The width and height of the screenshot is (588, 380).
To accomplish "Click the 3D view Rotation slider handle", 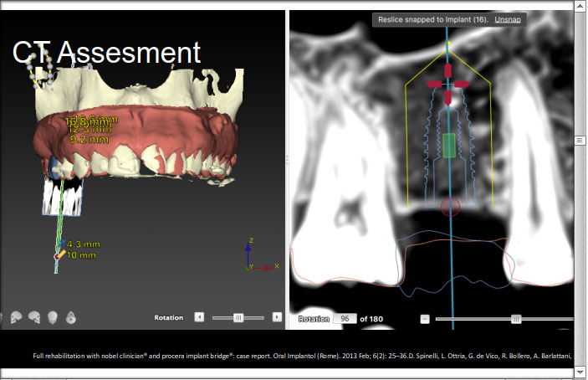I will point(238,318).
